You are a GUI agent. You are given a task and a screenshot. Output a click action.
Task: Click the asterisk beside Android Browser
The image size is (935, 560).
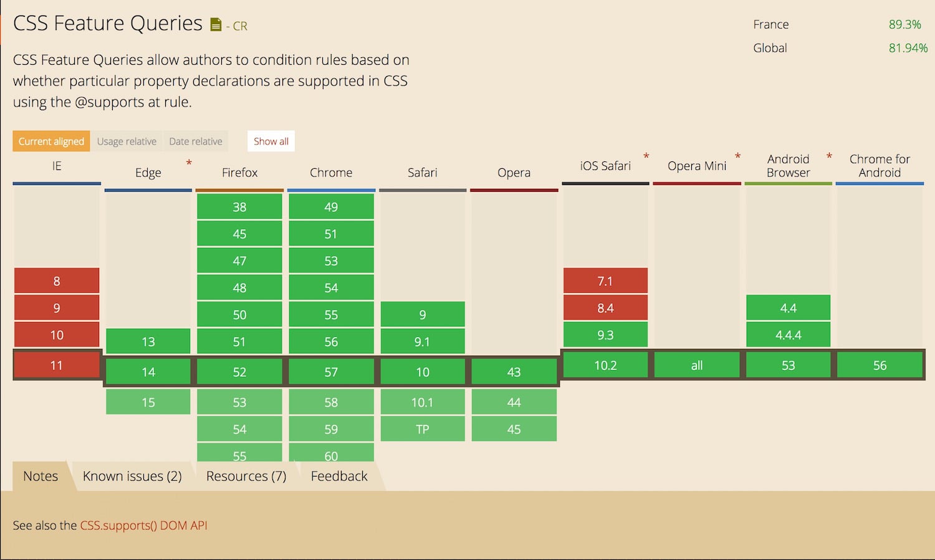tap(829, 156)
